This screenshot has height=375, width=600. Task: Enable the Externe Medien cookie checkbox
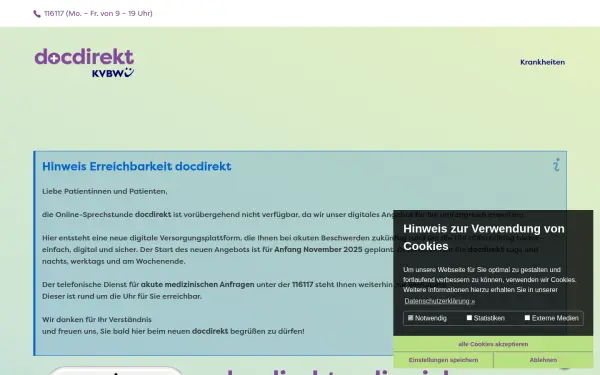(527, 318)
